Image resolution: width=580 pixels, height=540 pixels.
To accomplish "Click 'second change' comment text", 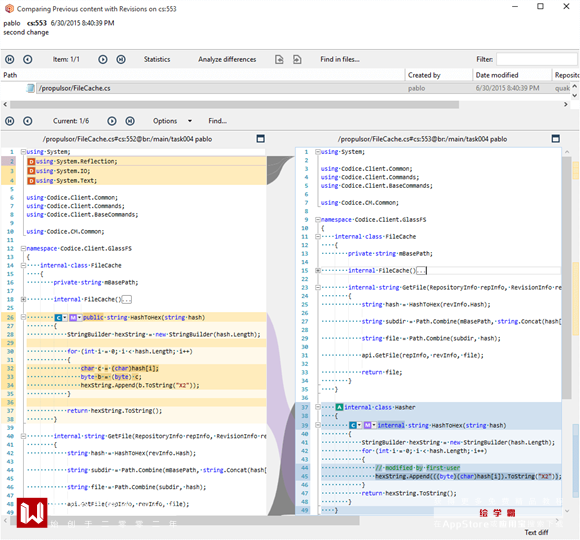I will 26,33.
